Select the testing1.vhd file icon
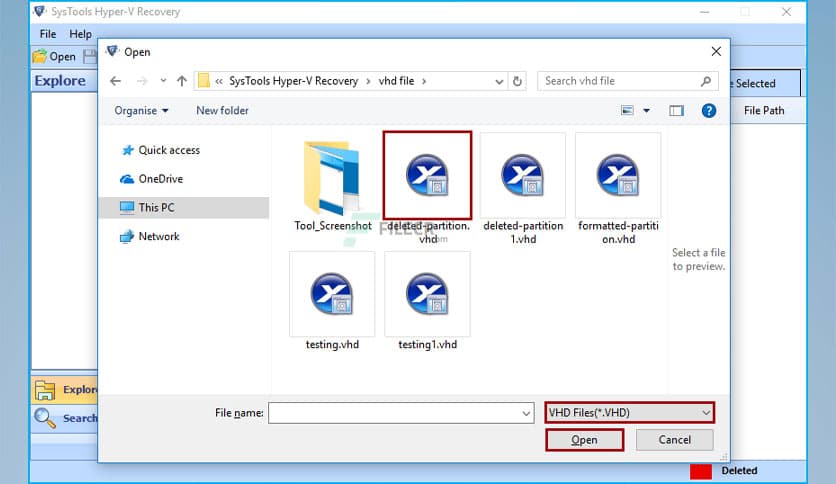Viewport: 836px width, 484px height. [x=427, y=294]
